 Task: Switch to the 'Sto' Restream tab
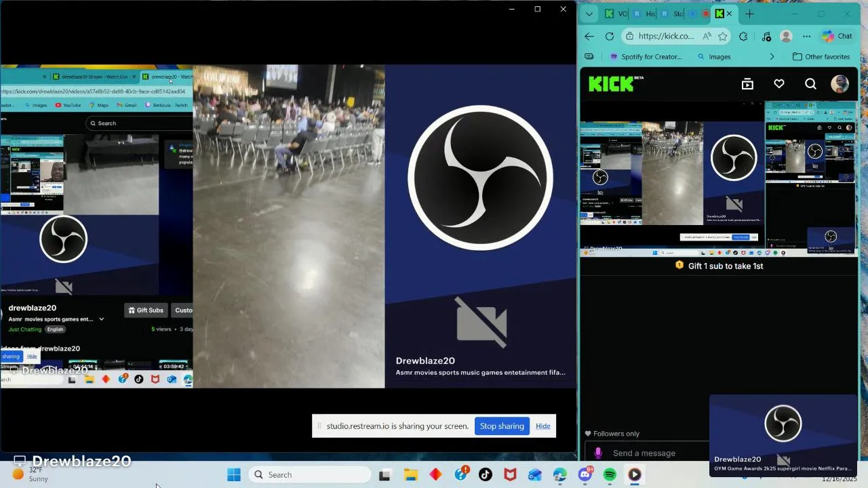[x=672, y=14]
